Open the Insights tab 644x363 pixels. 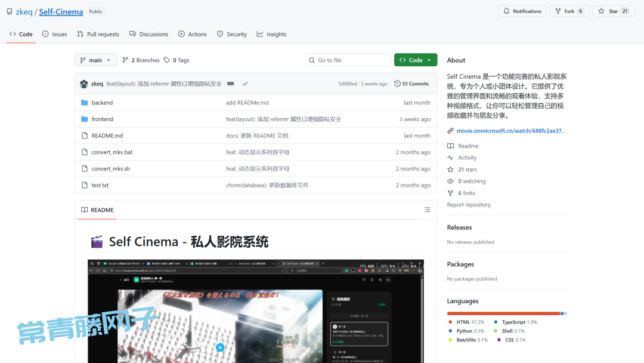[x=271, y=35]
